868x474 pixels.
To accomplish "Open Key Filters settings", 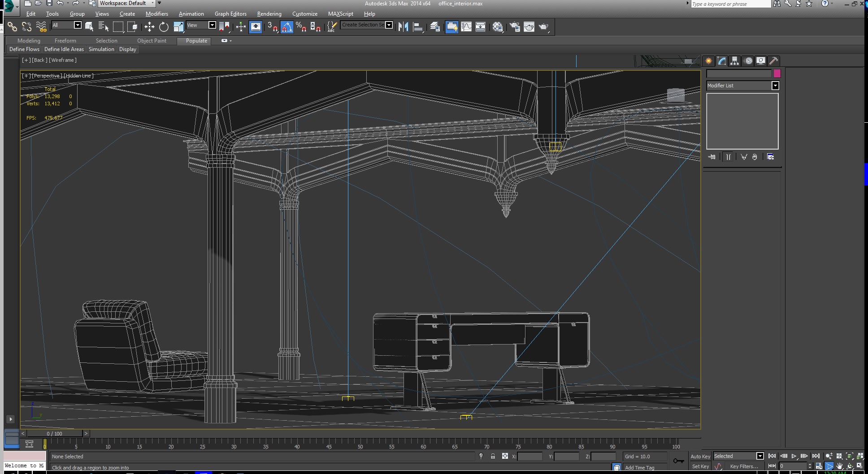I will pos(744,466).
